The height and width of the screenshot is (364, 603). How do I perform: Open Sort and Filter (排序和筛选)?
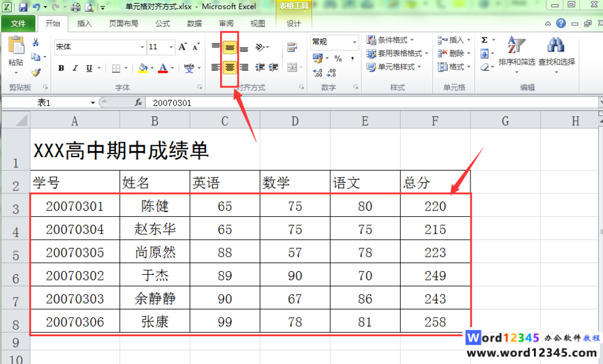pos(517,54)
